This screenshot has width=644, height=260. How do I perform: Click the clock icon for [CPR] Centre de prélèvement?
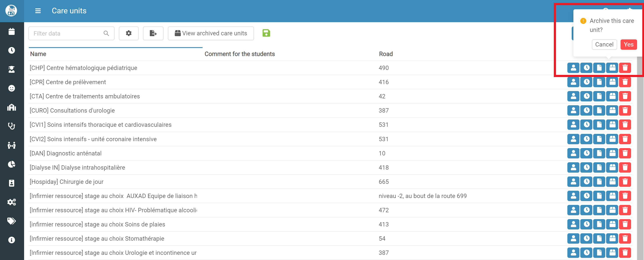click(x=586, y=82)
